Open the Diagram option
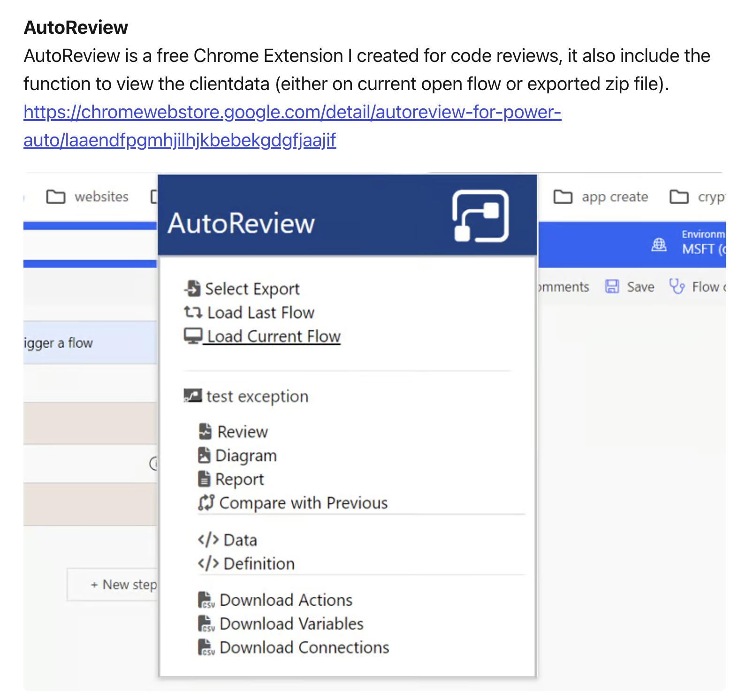Viewport: 746px width, 700px height. [x=246, y=456]
